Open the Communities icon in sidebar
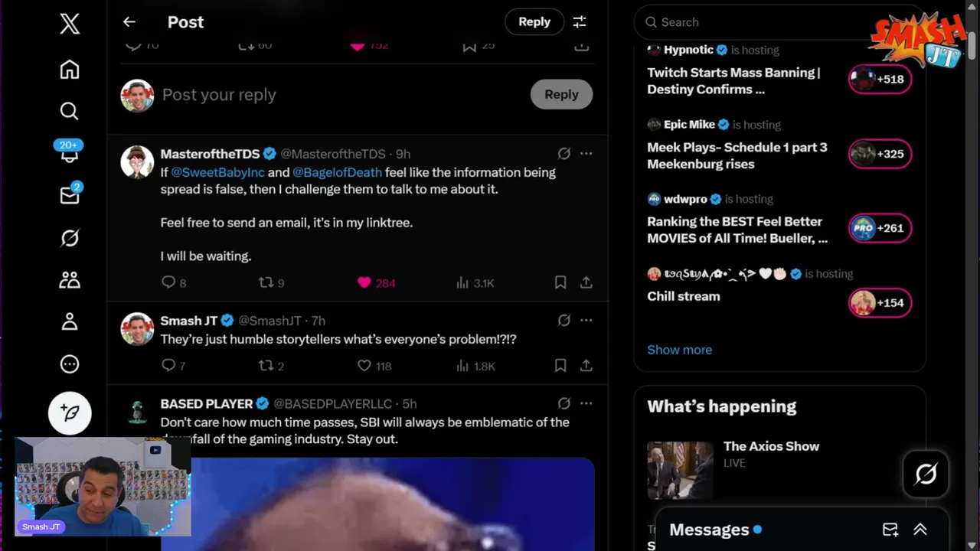980x551 pixels. click(70, 280)
